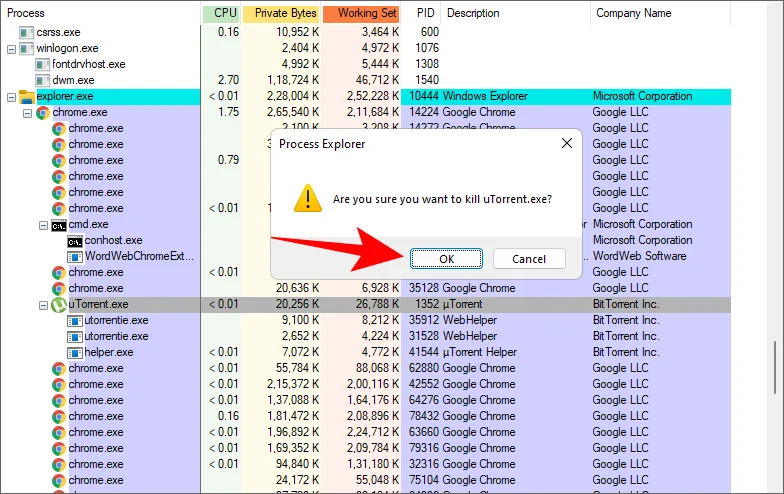This screenshot has height=494, width=784.
Task: Collapse the winlogon.exe tree node
Action: (x=11, y=48)
